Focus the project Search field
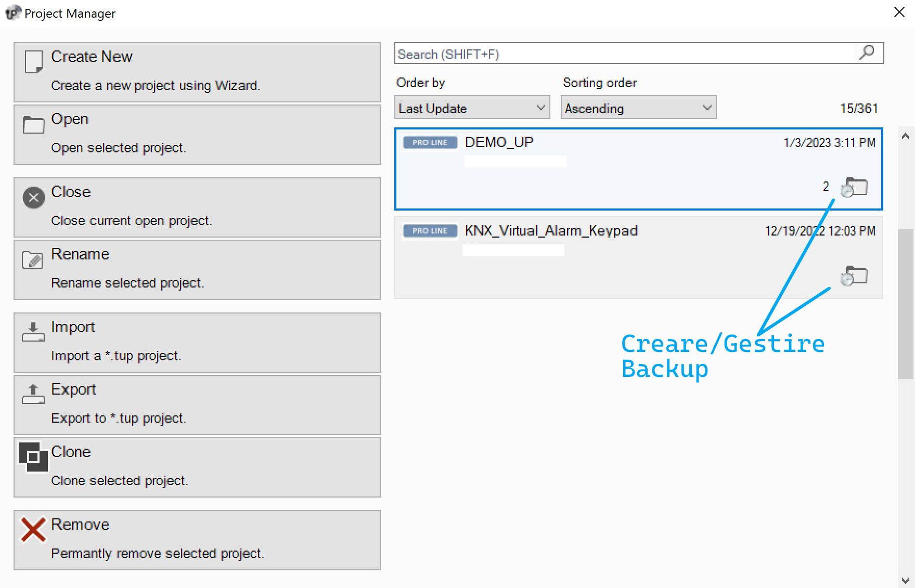915x588 pixels. [x=624, y=54]
